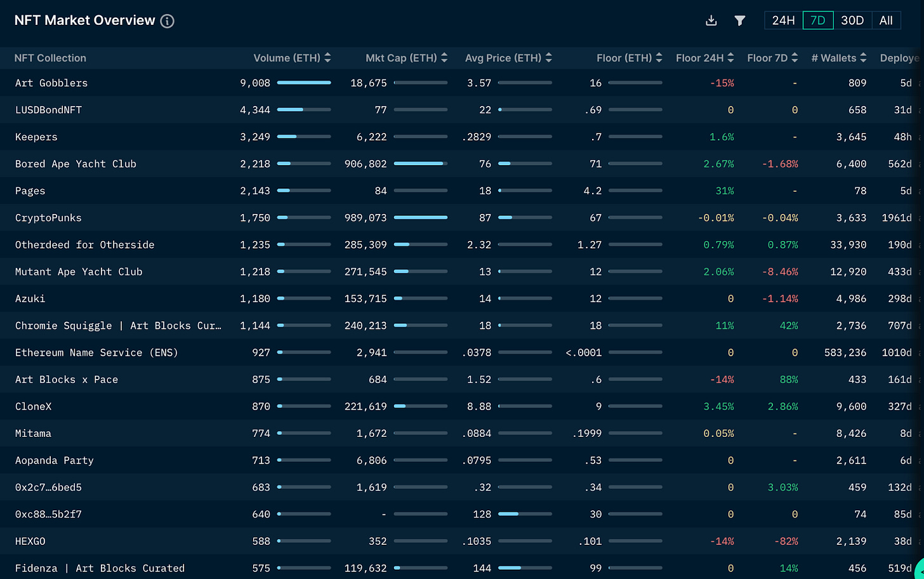Click the 906,802 market cap value

coord(366,164)
